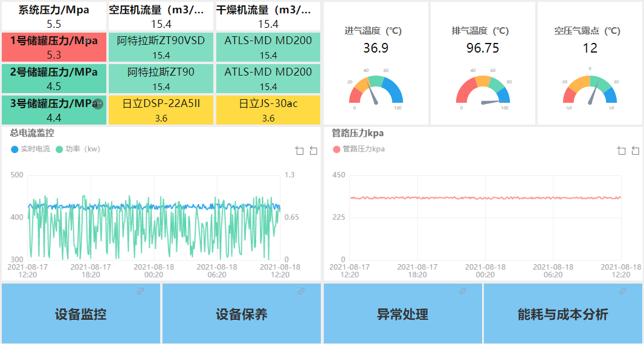
Task: Click link icon on 异常处理 tile
Action: [463, 291]
